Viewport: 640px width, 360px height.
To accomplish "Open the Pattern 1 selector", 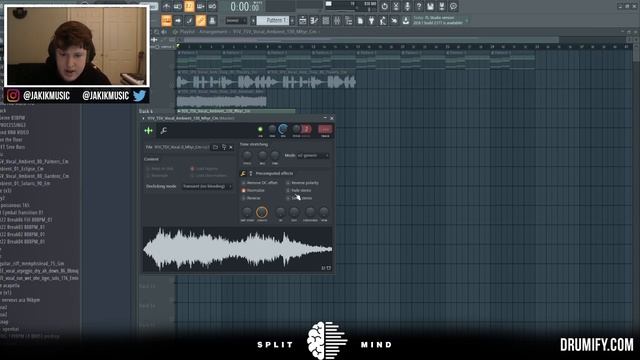I will [272, 20].
